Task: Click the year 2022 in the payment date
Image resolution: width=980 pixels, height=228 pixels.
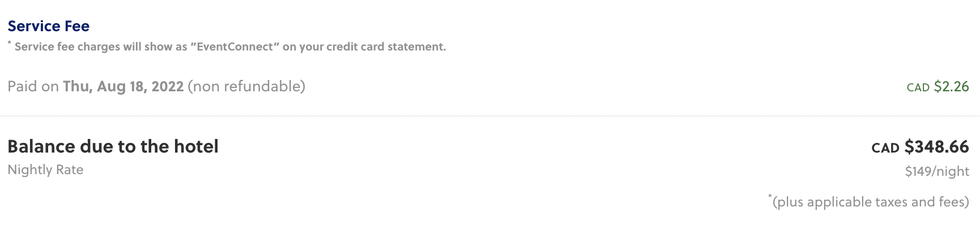Action: click(167, 86)
